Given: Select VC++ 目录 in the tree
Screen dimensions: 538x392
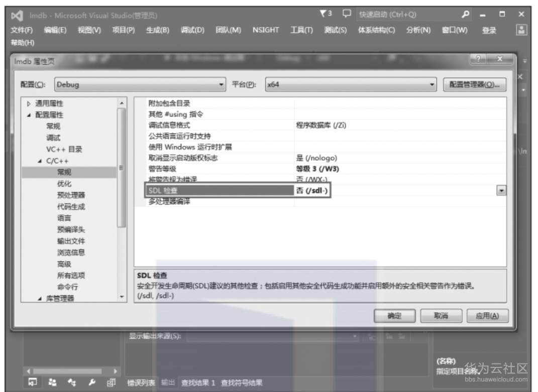Looking at the screenshot, I should (x=64, y=149).
